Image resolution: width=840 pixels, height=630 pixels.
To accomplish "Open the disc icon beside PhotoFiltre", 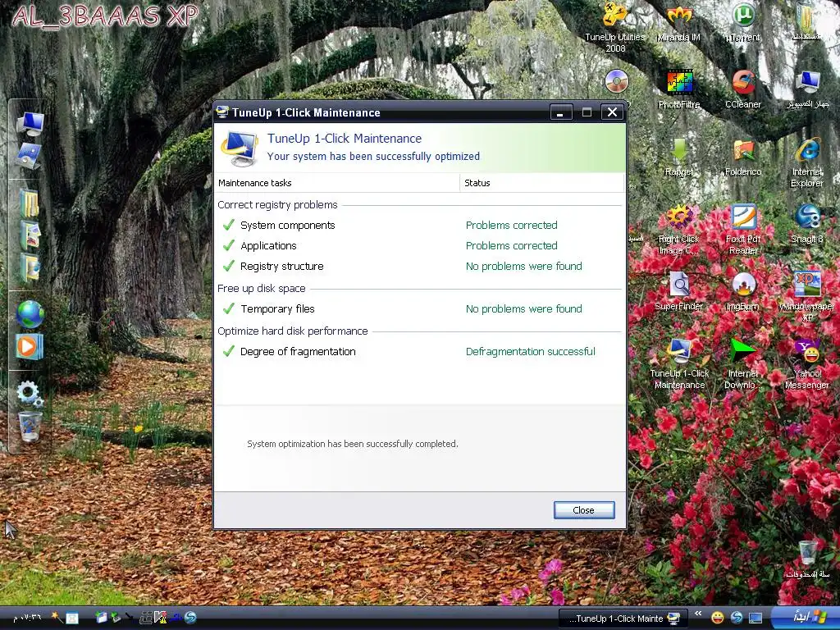I will pos(616,82).
